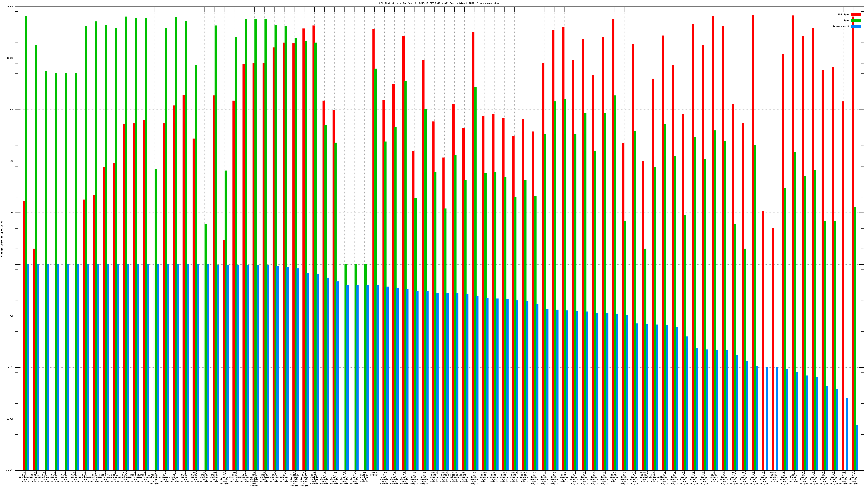
Task: Click the 100000 y-axis tick label
Action: click(x=9, y=7)
